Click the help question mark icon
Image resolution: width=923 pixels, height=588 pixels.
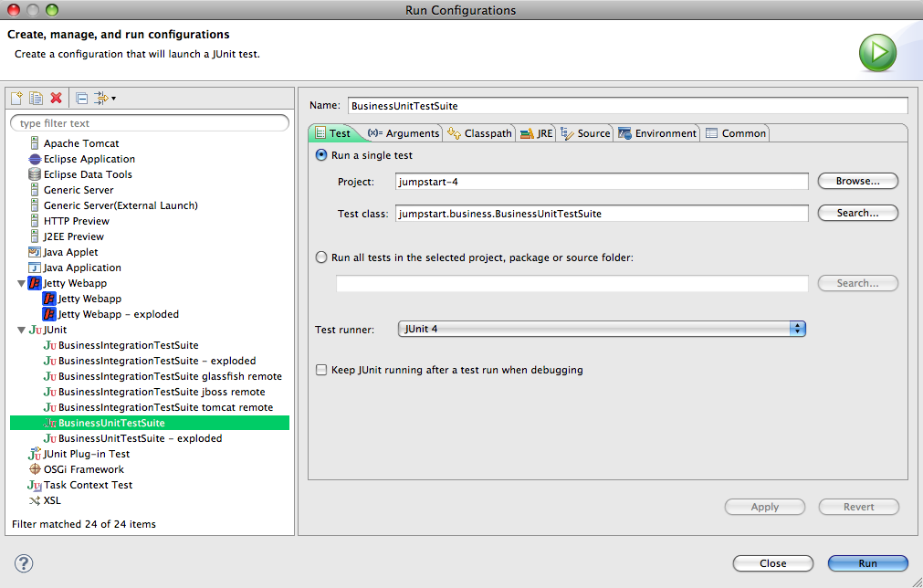tap(24, 563)
